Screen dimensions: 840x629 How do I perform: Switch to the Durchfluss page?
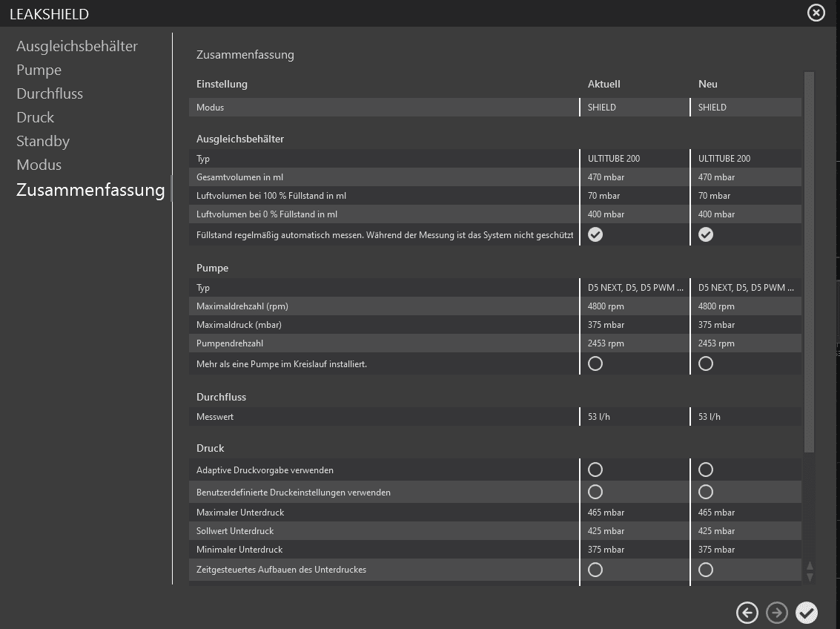tap(50, 93)
